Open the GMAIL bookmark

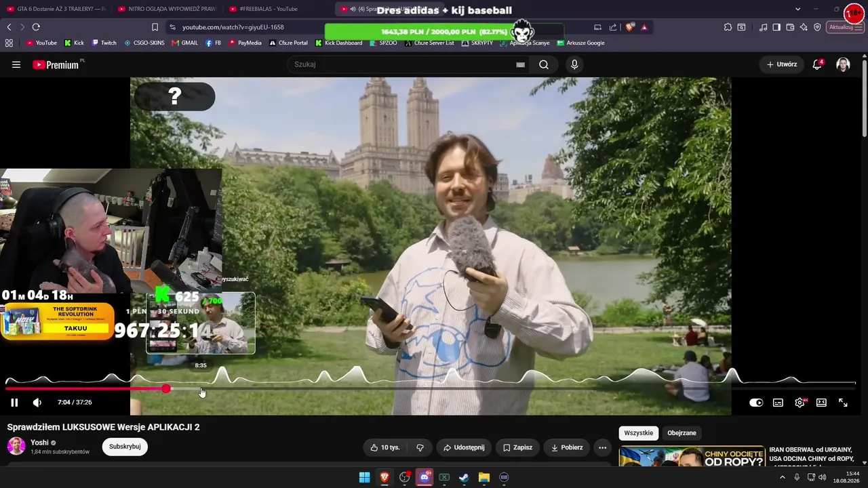[185, 43]
